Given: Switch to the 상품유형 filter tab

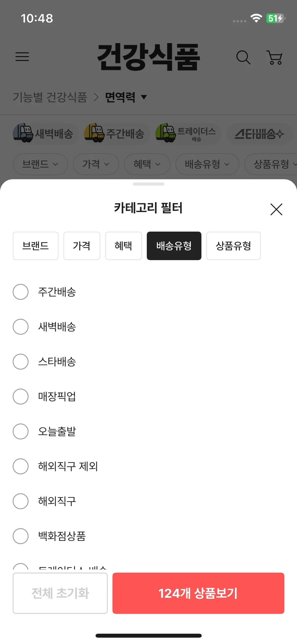Looking at the screenshot, I should 233,246.
